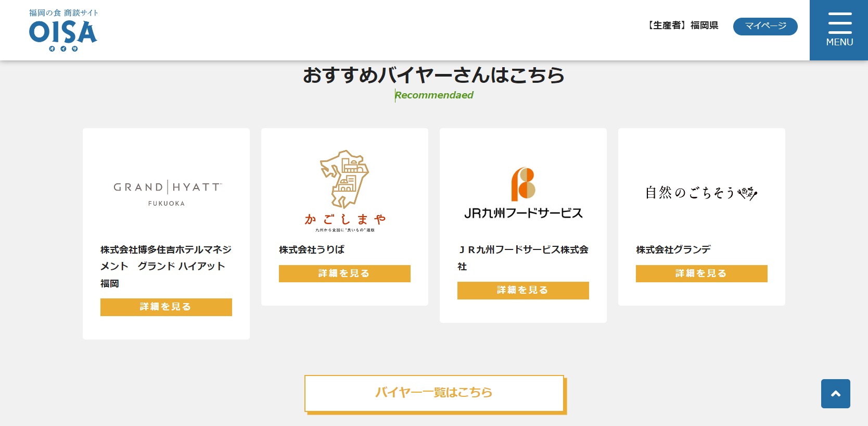Click the 株式会社グランデ company name
Image resolution: width=868 pixels, height=426 pixels.
coord(673,249)
